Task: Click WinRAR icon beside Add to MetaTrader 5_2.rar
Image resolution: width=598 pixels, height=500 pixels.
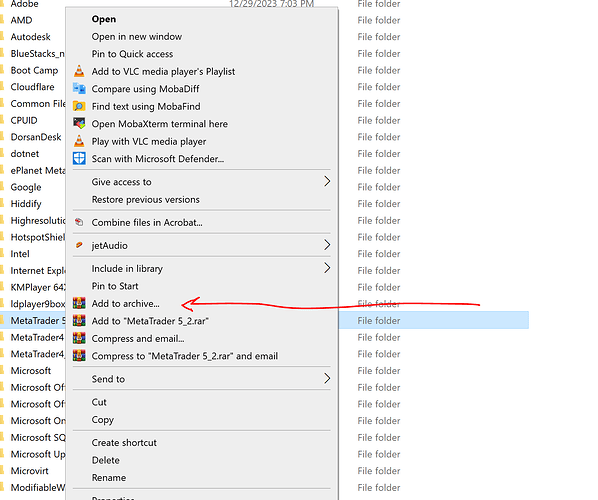Action: tap(79, 321)
